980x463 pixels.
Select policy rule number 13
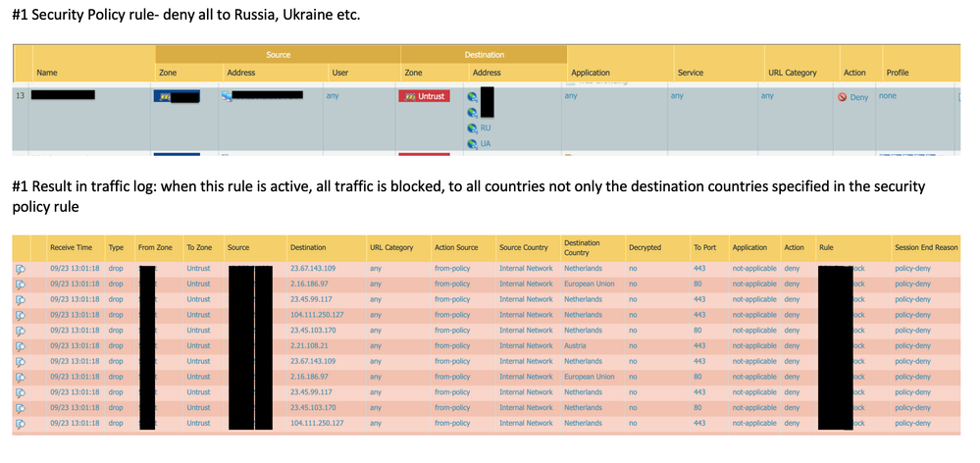tap(21, 95)
